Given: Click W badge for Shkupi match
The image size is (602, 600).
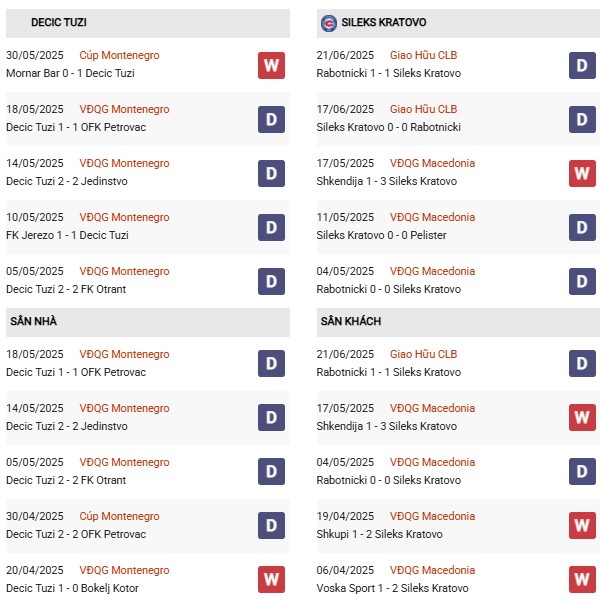Looking at the screenshot, I should 583,525.
